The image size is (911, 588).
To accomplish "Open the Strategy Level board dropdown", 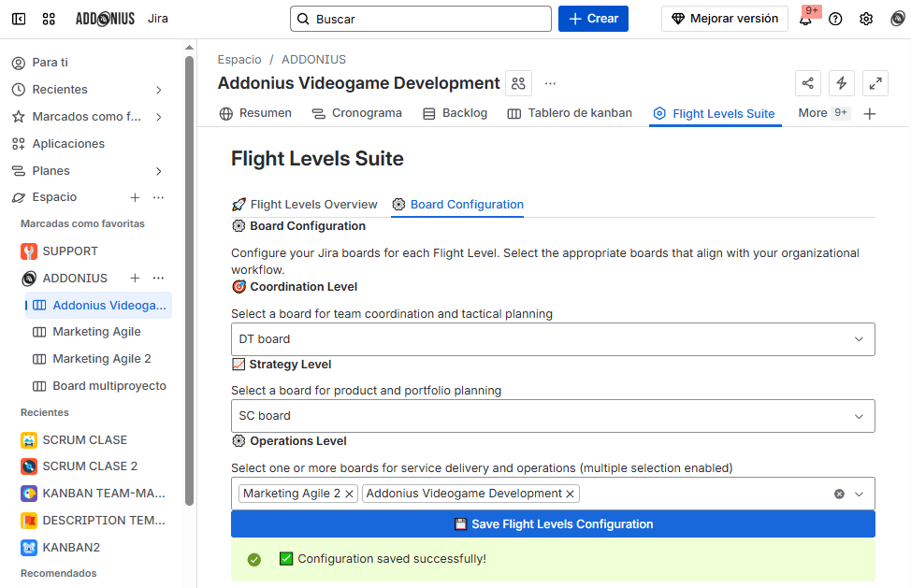I will [x=553, y=416].
